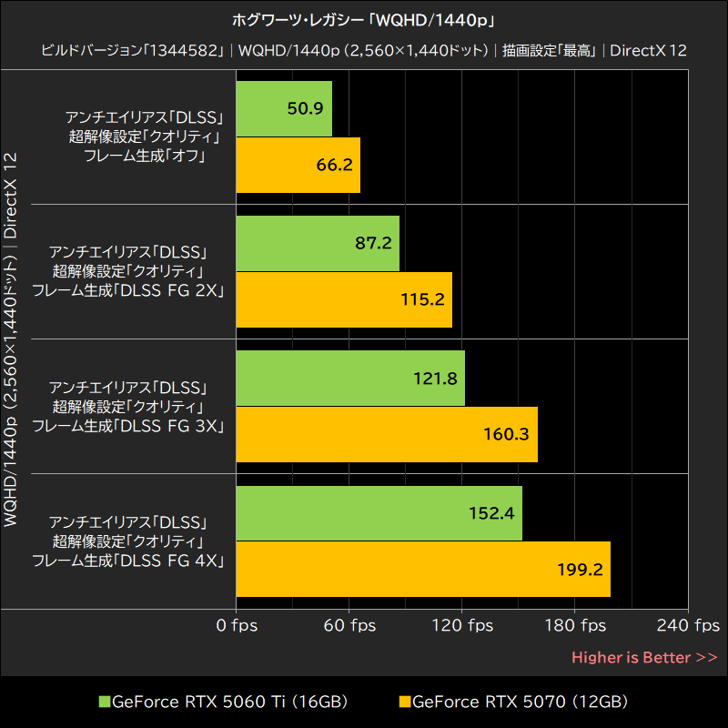
Task: Click the 152.4 fps green bar
Action: tap(379, 513)
